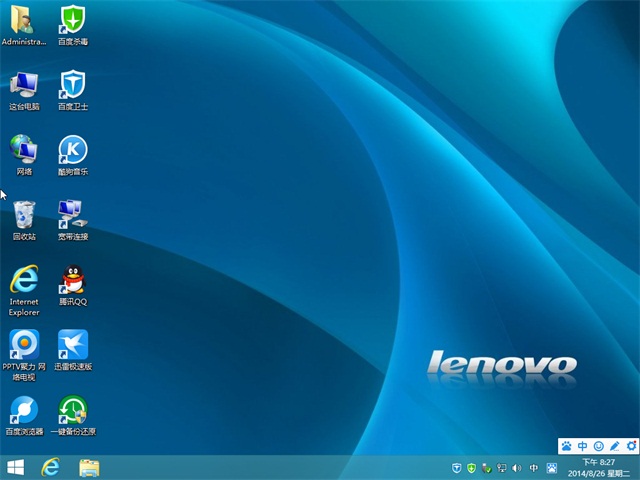The image size is (640, 480).
Task: Open IME settings gear on the floating toolbar
Action: click(x=630, y=445)
